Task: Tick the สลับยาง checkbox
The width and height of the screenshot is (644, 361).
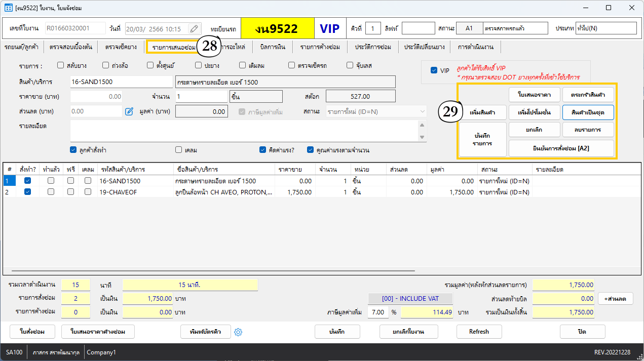Action: tap(61, 65)
